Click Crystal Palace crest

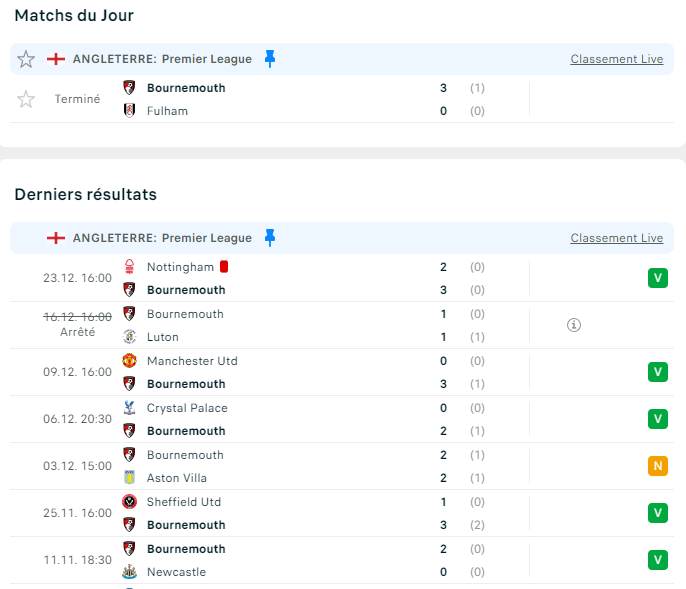pyautogui.click(x=129, y=407)
